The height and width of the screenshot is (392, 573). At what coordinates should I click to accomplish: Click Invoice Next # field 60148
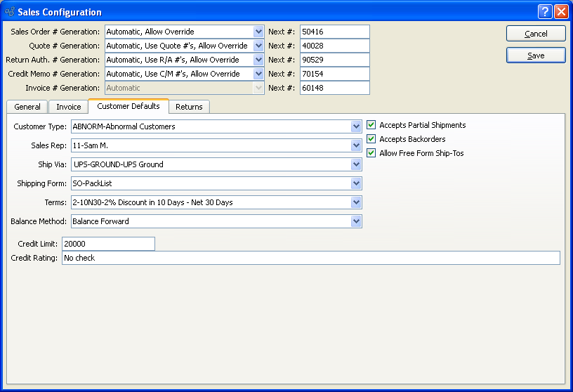pos(335,88)
